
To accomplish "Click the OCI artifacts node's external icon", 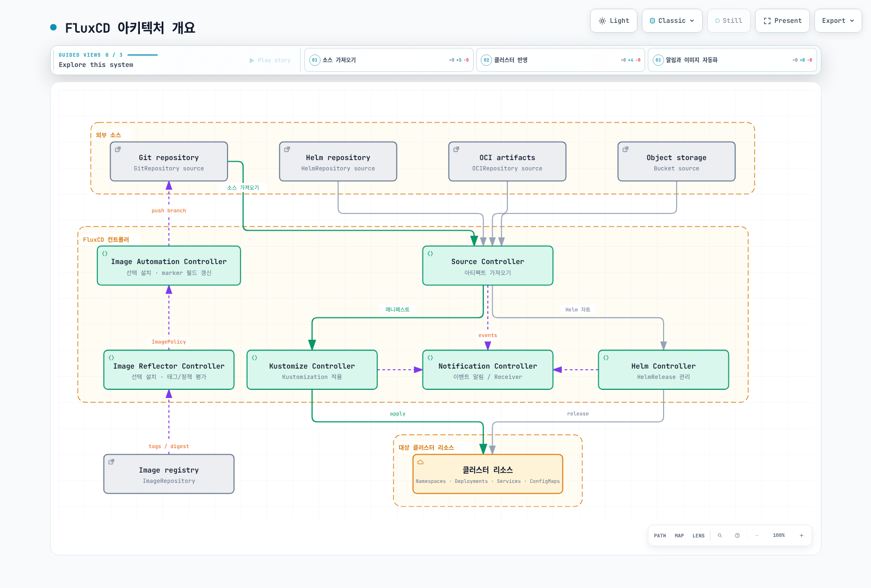I will coord(456,149).
